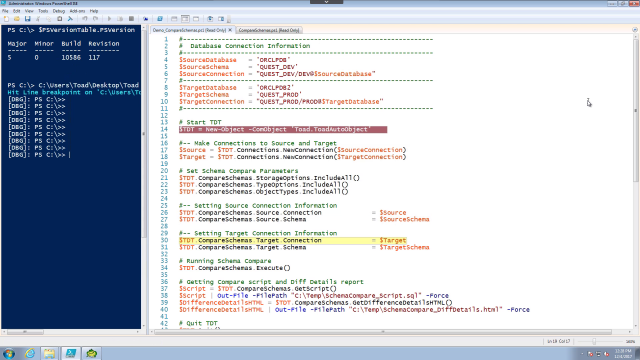
Task: Click the Action Center flag tray icon
Action: click(x=590, y=354)
